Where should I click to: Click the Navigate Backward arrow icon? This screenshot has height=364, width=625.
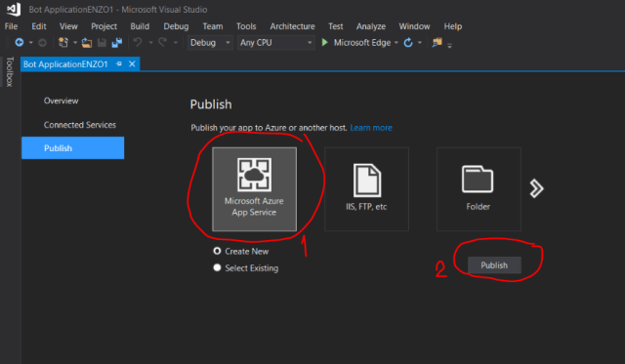(x=20, y=42)
